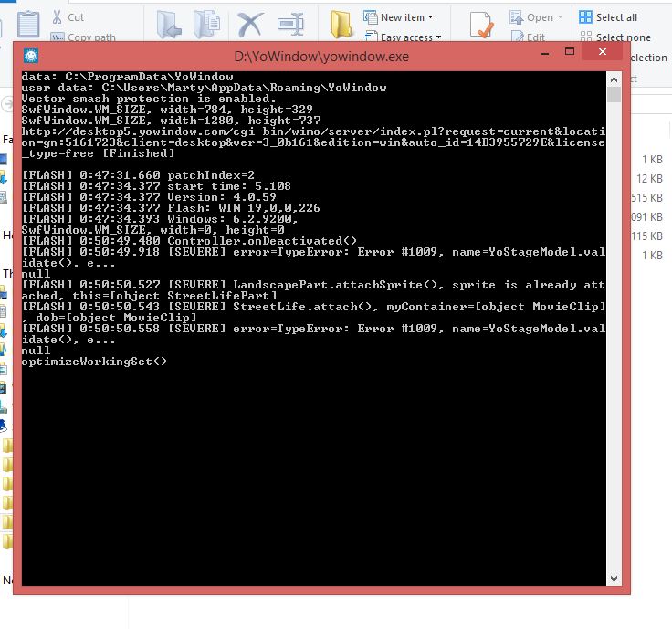Click the Move to icon in Explorer ribbon

click(168, 24)
